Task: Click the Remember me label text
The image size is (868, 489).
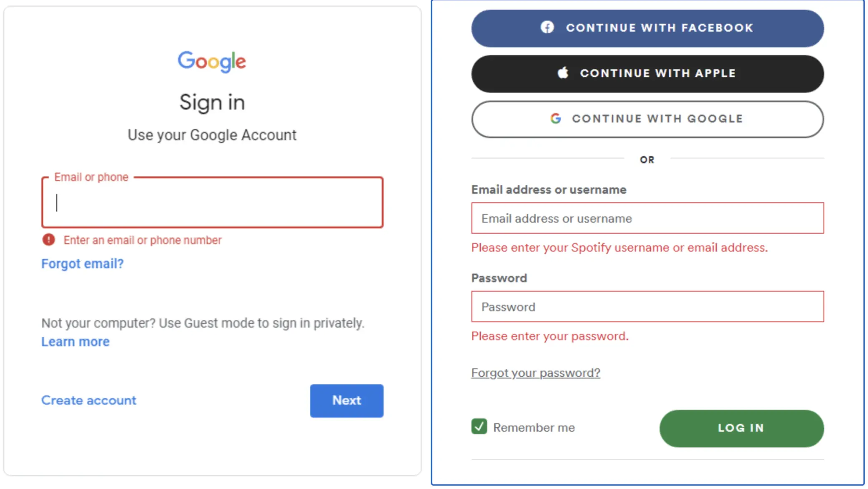Action: 534,428
